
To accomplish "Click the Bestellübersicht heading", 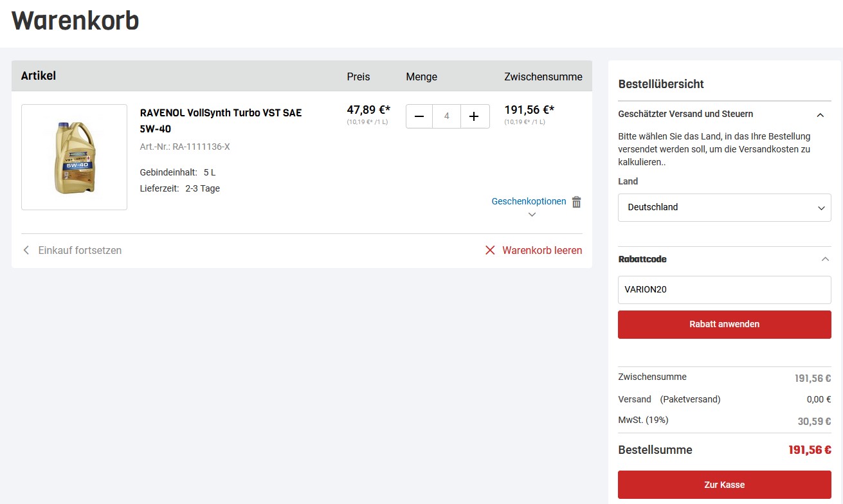I will (x=661, y=84).
